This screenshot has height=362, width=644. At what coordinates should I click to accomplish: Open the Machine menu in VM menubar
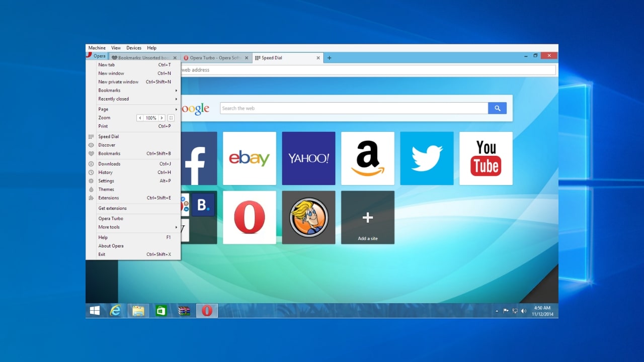[97, 48]
